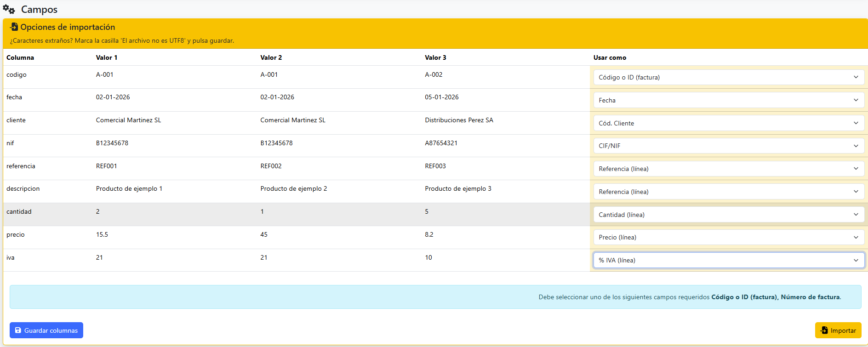Click the floppy disk icon on Guardar columnas
The image size is (868, 347).
coord(18,330)
